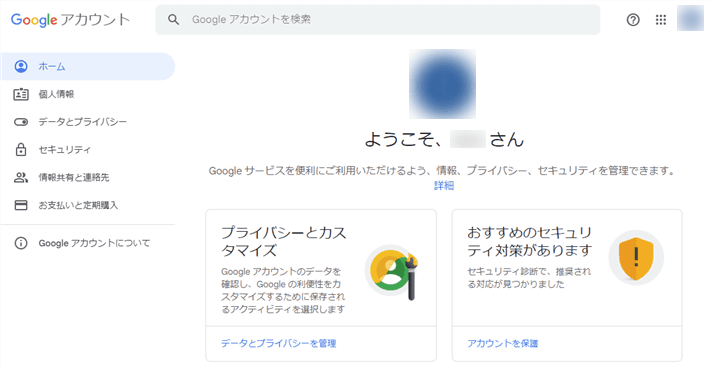Click the おすすめのセキュリティ対策があります heading
The width and height of the screenshot is (710, 371).
[x=530, y=241]
